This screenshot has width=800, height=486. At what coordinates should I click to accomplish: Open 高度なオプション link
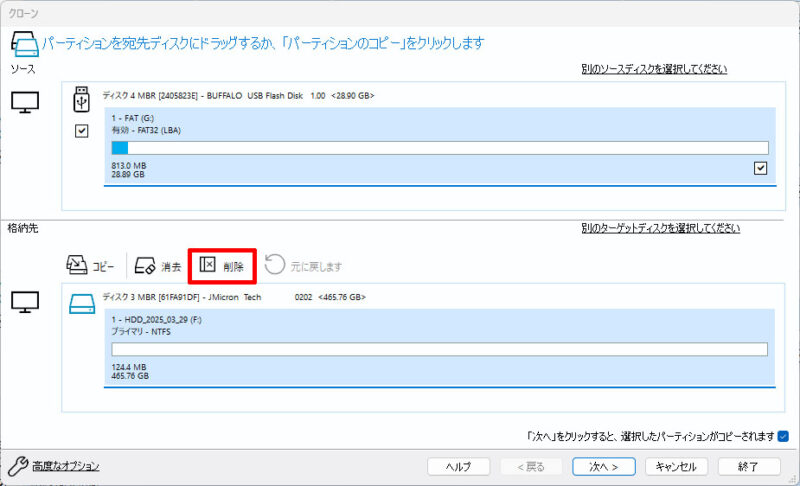click(x=65, y=466)
